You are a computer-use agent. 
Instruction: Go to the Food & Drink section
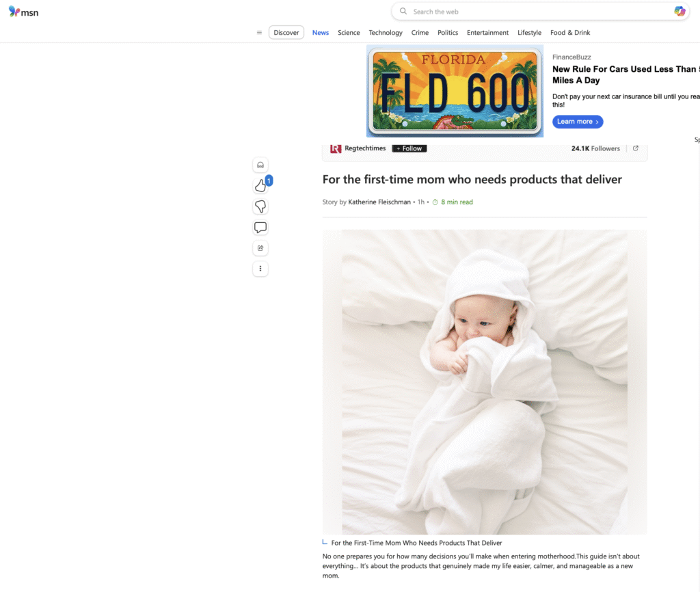(570, 33)
